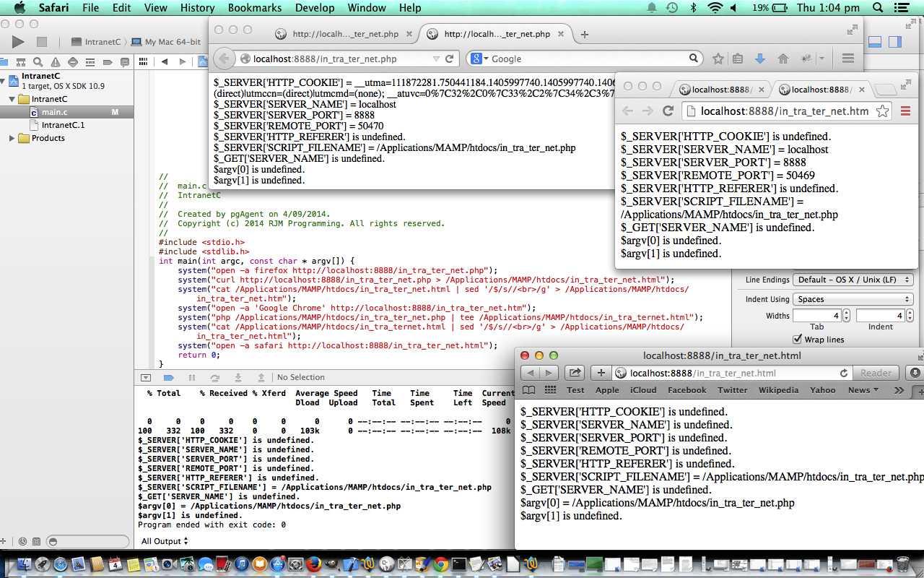Run the IntranetC project in Xcode
This screenshot has width=924, height=578.
coord(18,42)
